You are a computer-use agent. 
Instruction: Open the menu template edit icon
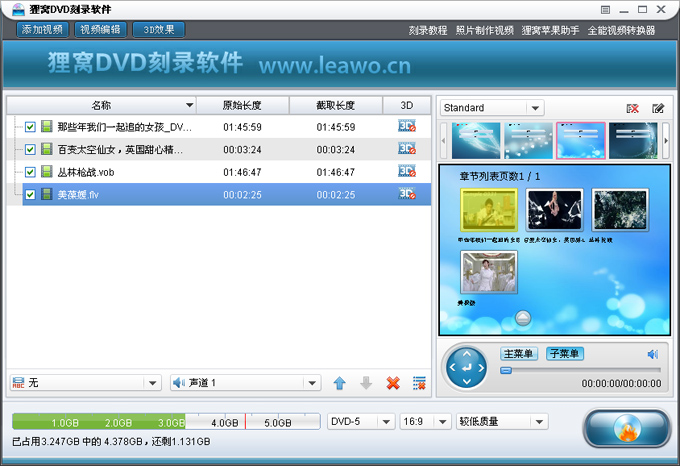658,108
